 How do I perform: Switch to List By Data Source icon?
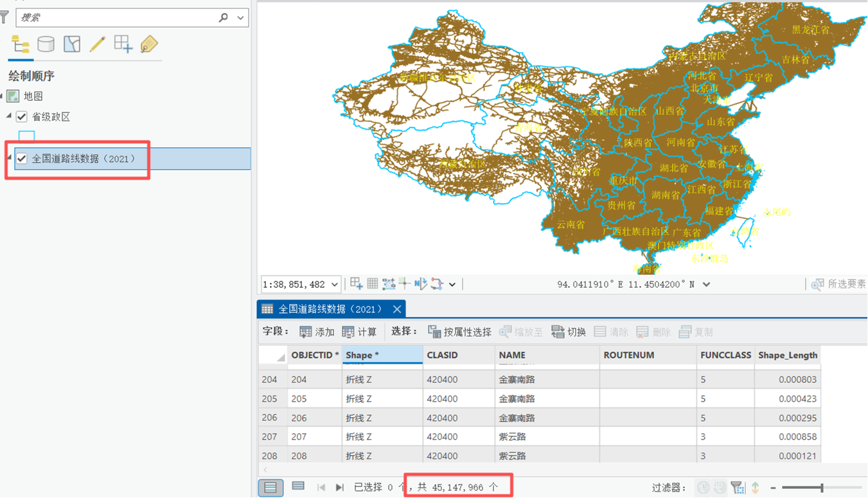pyautogui.click(x=46, y=44)
